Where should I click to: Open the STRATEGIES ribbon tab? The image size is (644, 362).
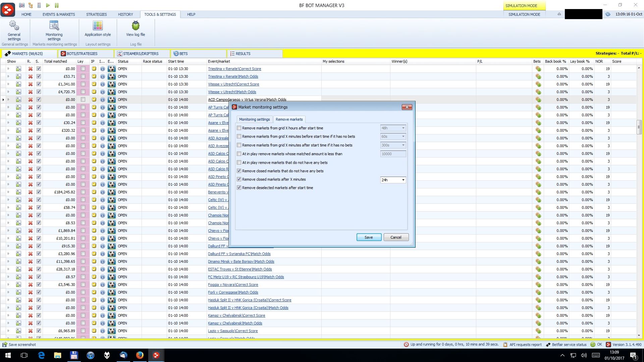tap(96, 14)
